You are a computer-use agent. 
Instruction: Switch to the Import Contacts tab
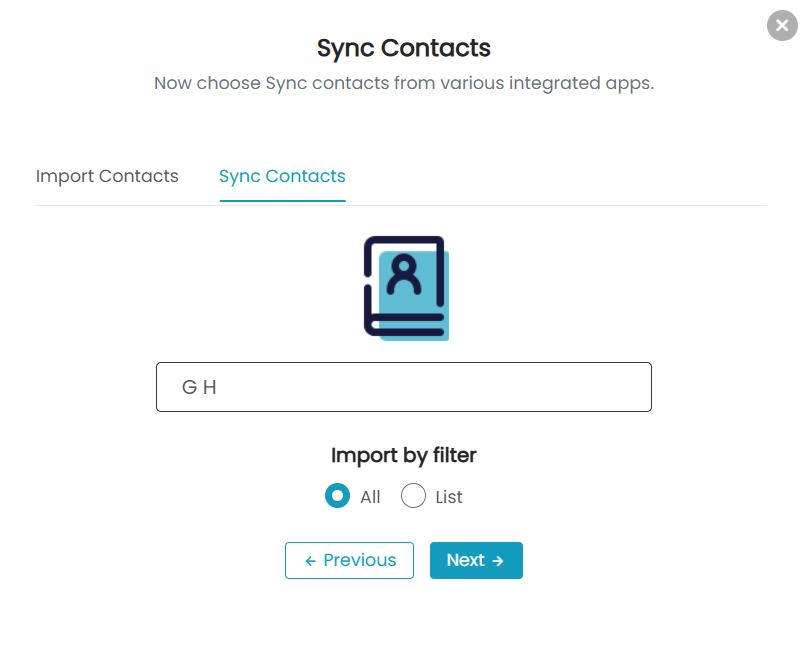[x=107, y=176]
